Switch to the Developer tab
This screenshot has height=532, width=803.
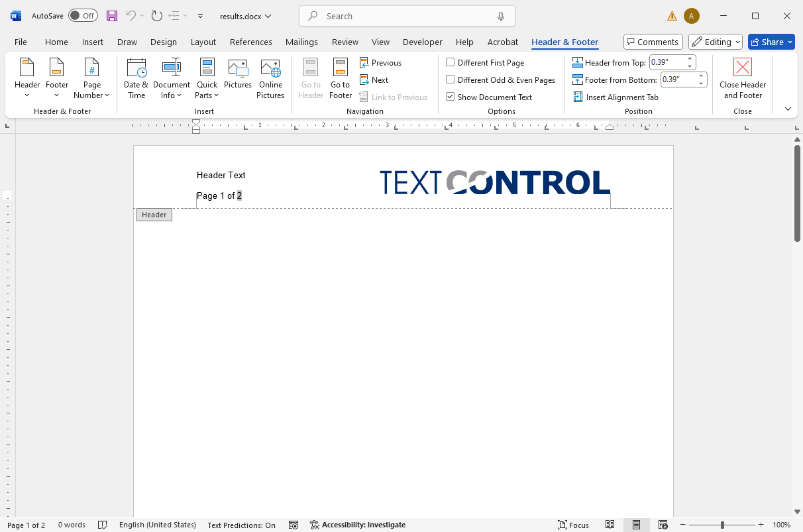[x=423, y=42]
